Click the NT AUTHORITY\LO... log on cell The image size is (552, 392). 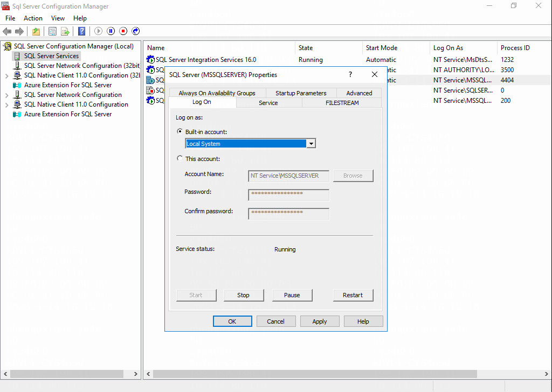(464, 70)
